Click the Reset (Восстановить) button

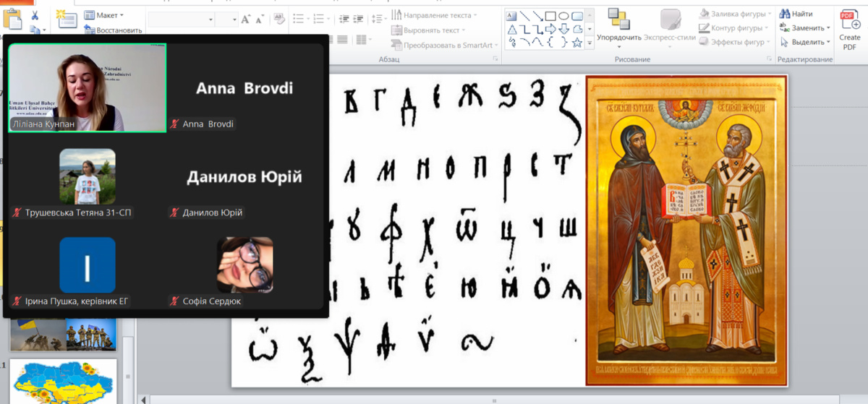pyautogui.click(x=113, y=30)
